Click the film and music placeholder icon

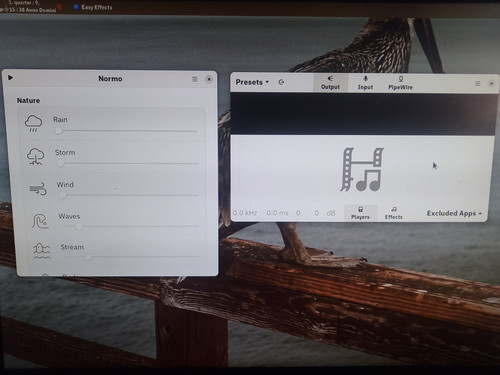(x=362, y=169)
